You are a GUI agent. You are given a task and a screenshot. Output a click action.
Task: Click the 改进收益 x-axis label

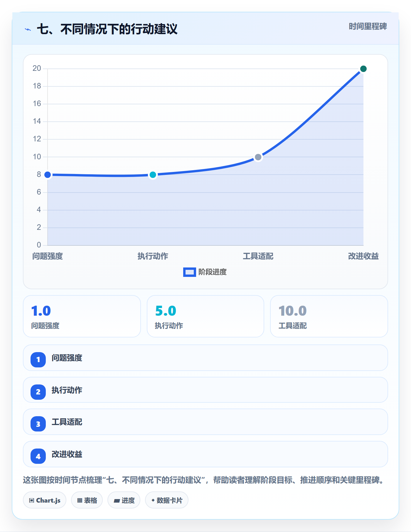363,256
